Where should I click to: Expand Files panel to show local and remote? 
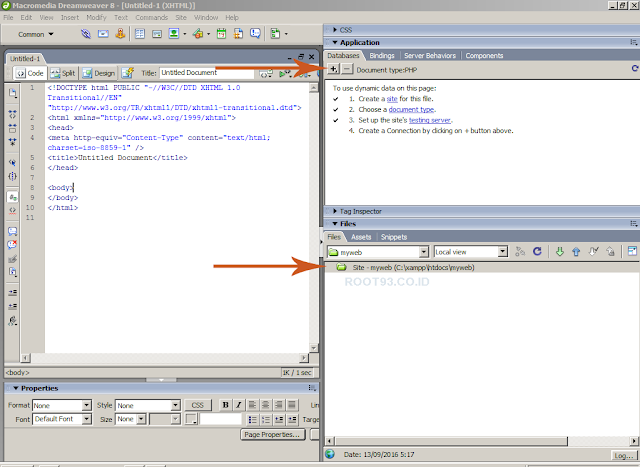point(632,251)
